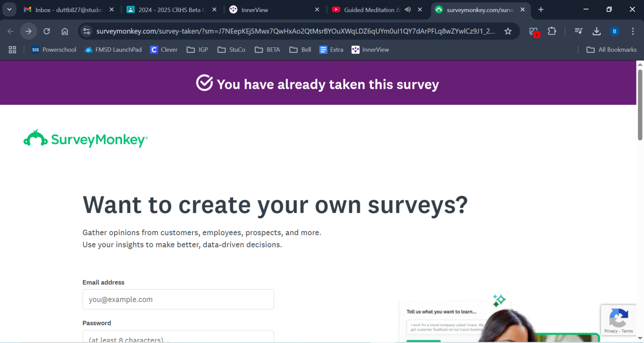Go forward to the next page

pos(29,31)
